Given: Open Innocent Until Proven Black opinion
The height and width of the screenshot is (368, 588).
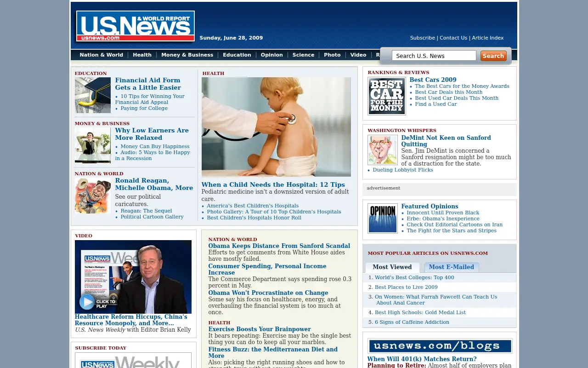Looking at the screenshot, I should tap(443, 213).
